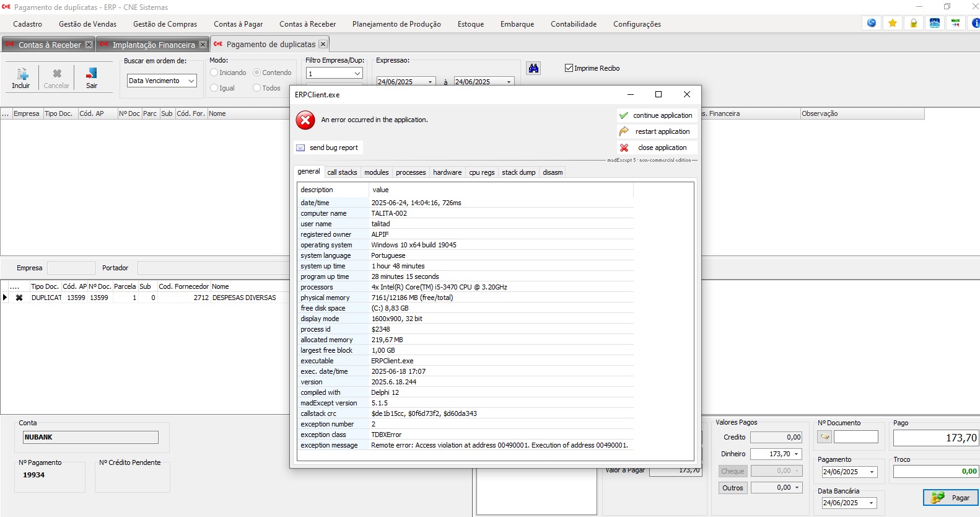The image size is (980, 517).
Task: Open the blue chart icon in toolbar
Action: click(x=935, y=23)
